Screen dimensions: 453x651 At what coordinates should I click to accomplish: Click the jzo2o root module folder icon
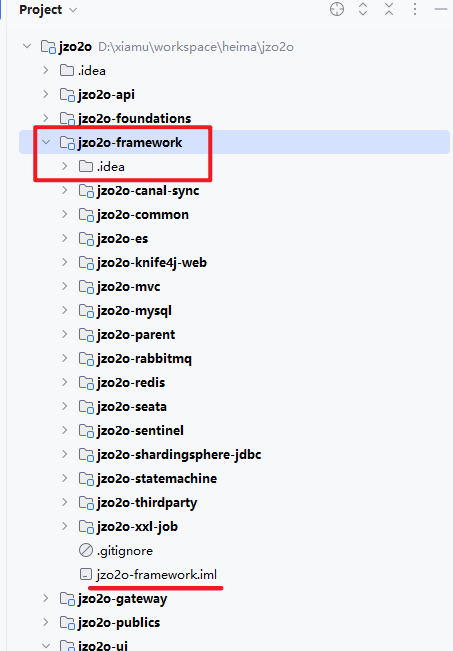(x=48, y=47)
